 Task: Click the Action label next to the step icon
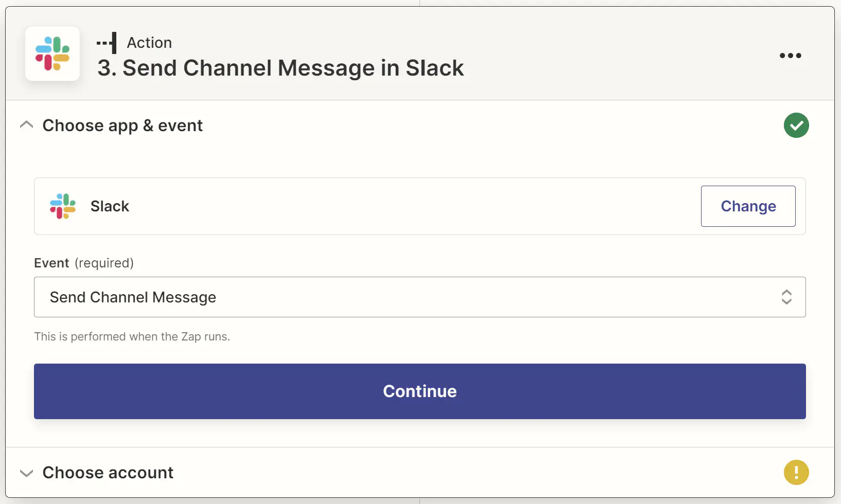pyautogui.click(x=149, y=43)
